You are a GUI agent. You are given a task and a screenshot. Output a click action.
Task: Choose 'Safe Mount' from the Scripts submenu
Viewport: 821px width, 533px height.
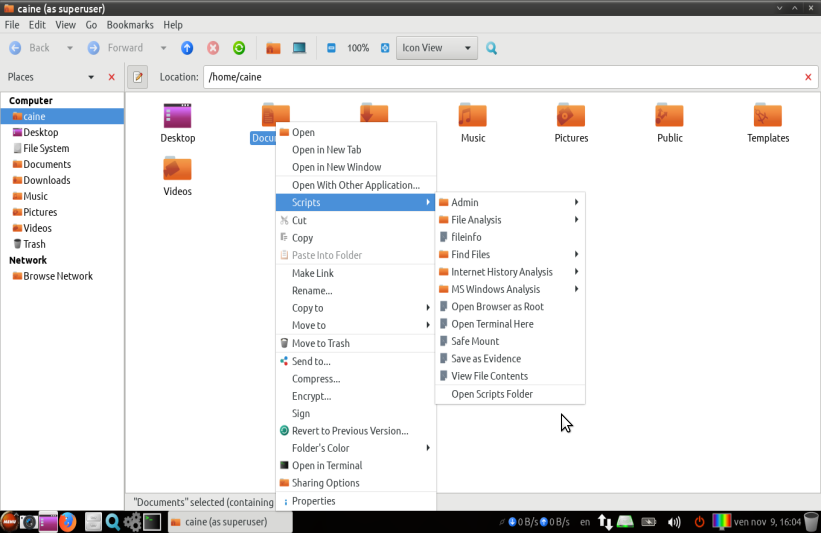coord(475,341)
